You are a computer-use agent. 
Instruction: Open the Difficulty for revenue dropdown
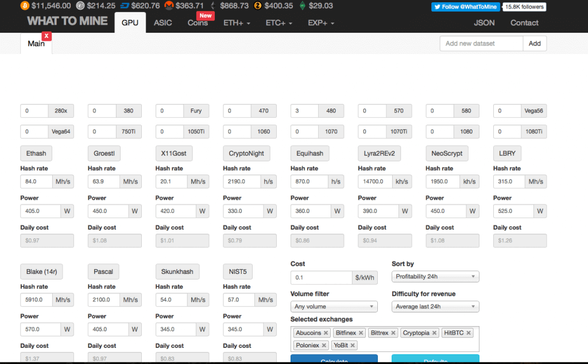pyautogui.click(x=435, y=307)
